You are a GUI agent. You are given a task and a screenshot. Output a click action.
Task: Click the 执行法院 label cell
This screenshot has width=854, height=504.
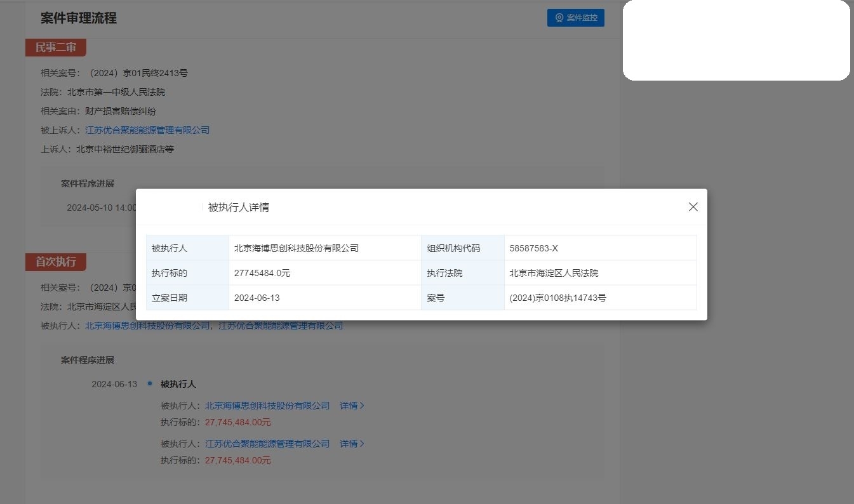(x=463, y=273)
